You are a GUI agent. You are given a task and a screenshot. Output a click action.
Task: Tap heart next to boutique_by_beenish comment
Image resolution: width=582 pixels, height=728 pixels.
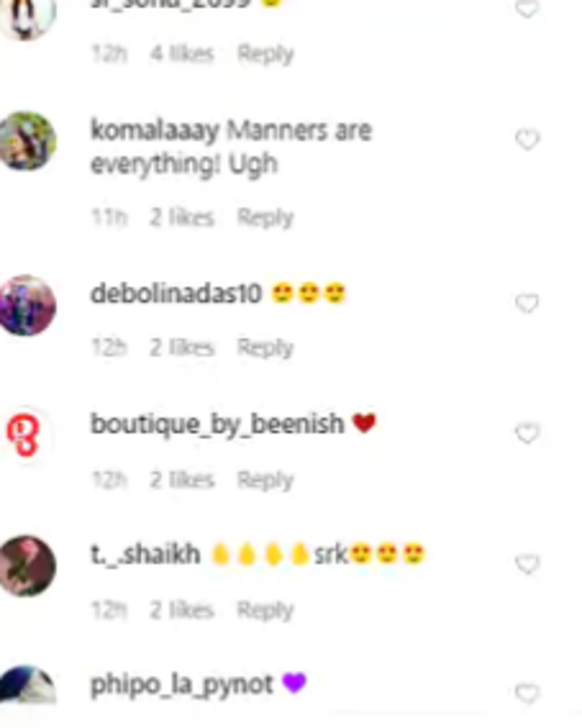(x=527, y=433)
